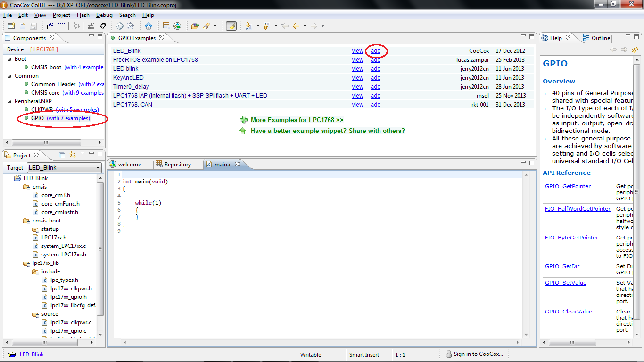
Task: Click the Previous Annotation toolbar icon
Action: tap(266, 26)
